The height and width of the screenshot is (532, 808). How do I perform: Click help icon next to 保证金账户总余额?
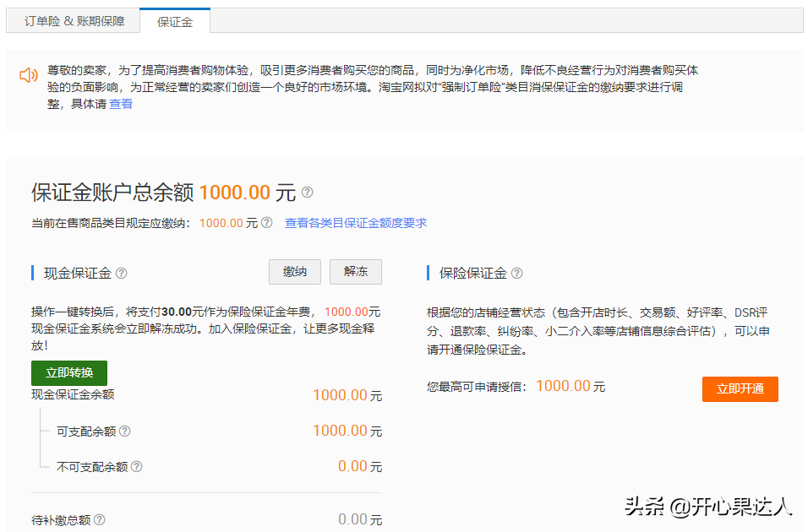(307, 192)
